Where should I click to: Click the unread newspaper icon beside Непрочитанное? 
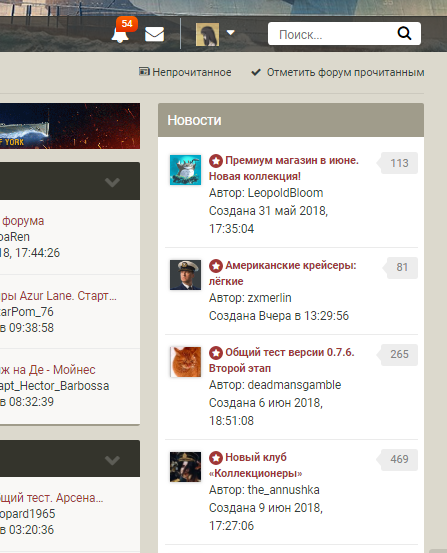tap(144, 72)
